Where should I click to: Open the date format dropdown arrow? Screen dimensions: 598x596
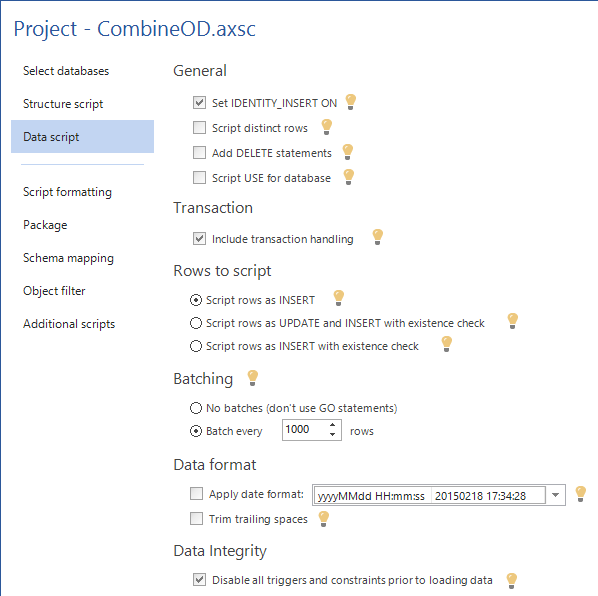pyautogui.click(x=555, y=495)
